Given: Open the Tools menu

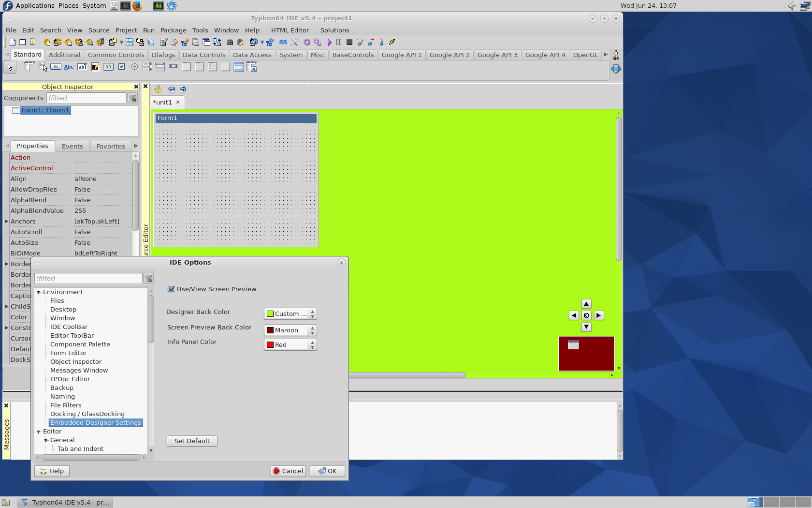Looking at the screenshot, I should (200, 30).
